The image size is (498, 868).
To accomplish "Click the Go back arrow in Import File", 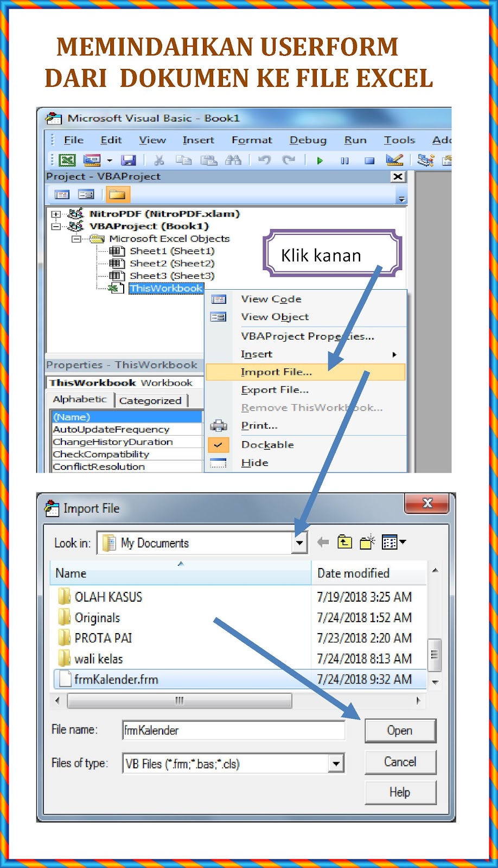I will click(323, 542).
